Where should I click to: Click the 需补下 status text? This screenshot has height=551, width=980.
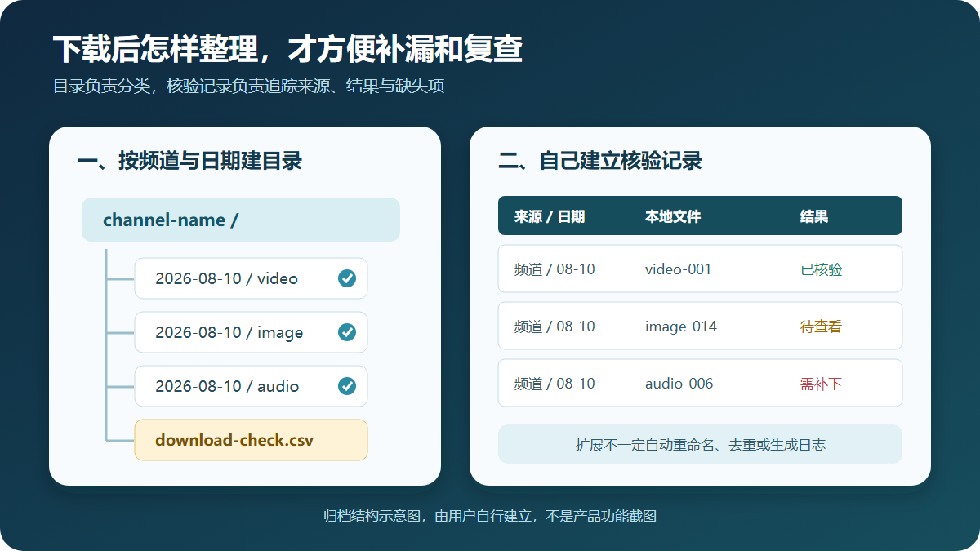pyautogui.click(x=822, y=383)
